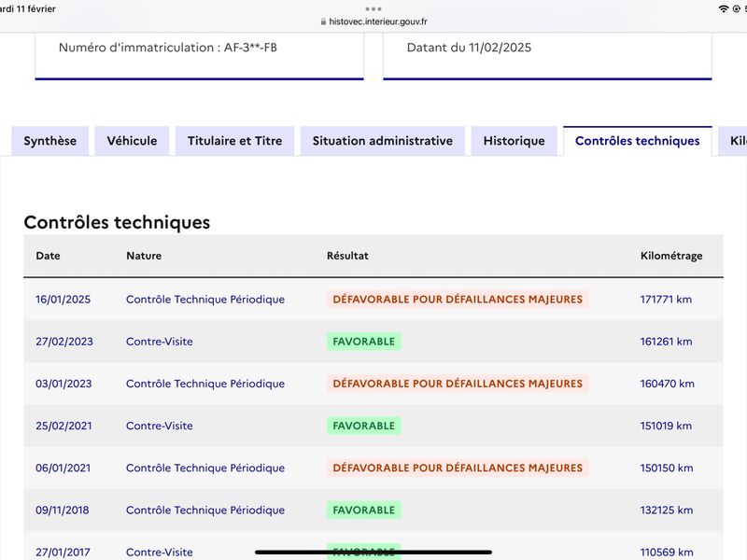Click Contrôle Technique Périodique in 16/01/2025 row
747x560 pixels.
tap(205, 300)
